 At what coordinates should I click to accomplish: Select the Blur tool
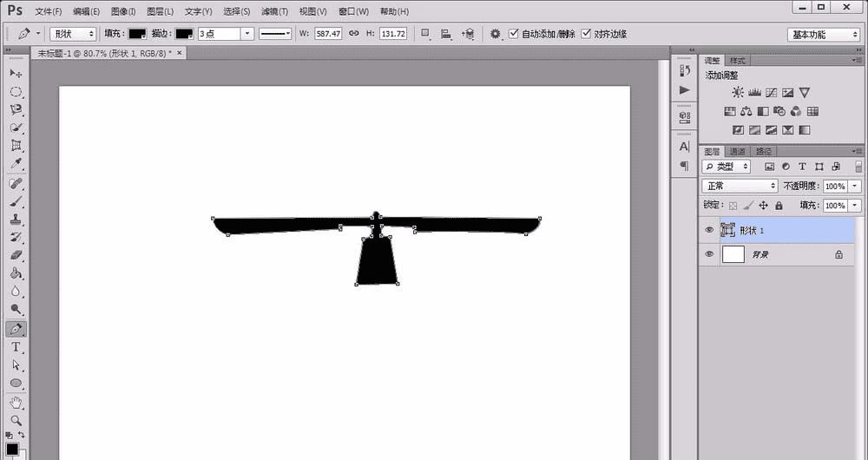coord(16,291)
